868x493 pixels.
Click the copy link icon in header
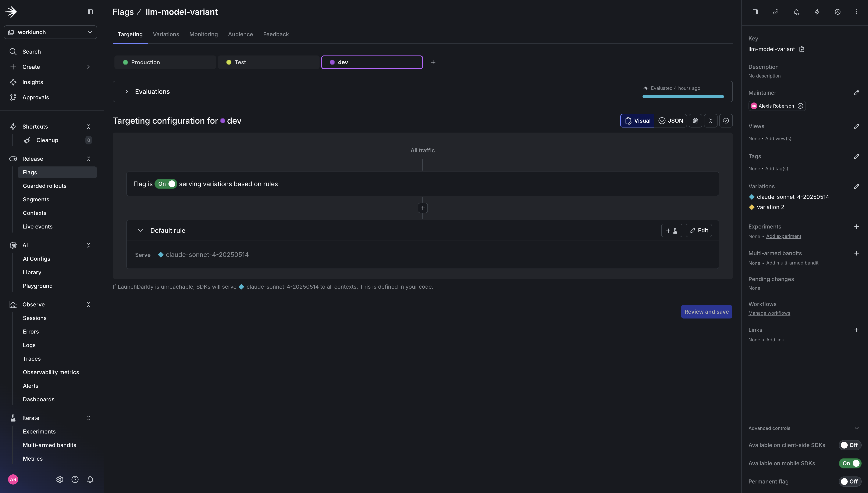point(776,12)
